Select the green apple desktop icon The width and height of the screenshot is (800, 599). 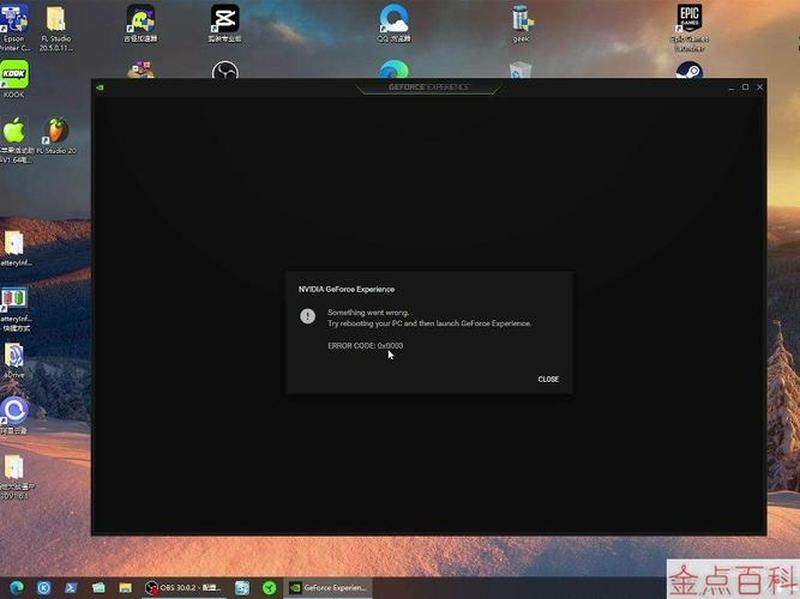click(15, 140)
